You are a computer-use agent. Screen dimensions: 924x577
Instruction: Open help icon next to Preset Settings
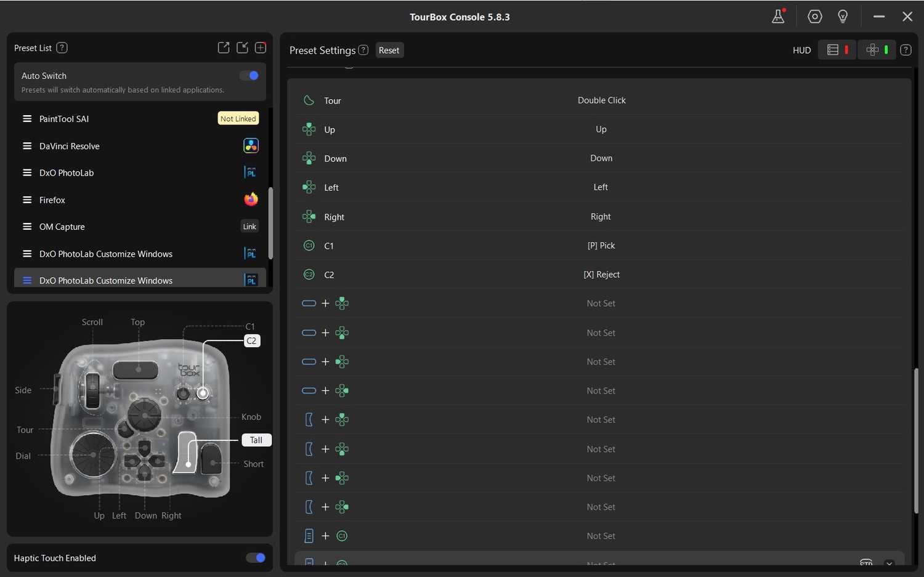click(363, 50)
